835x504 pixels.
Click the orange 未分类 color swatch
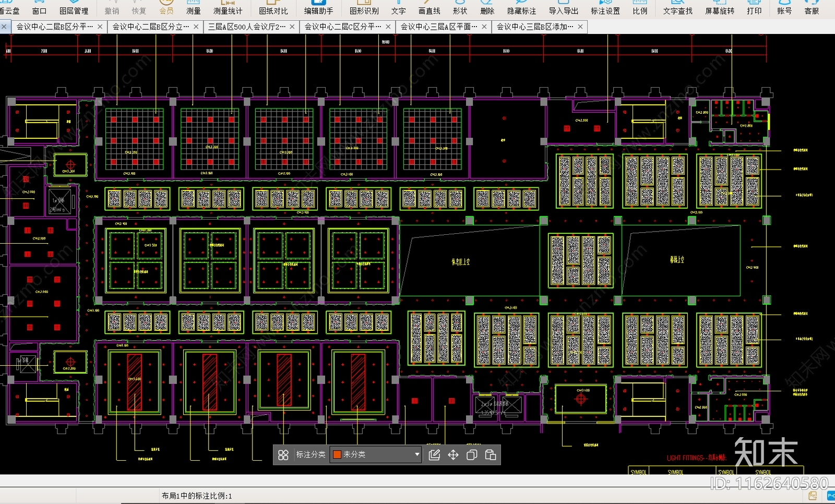[x=337, y=454]
